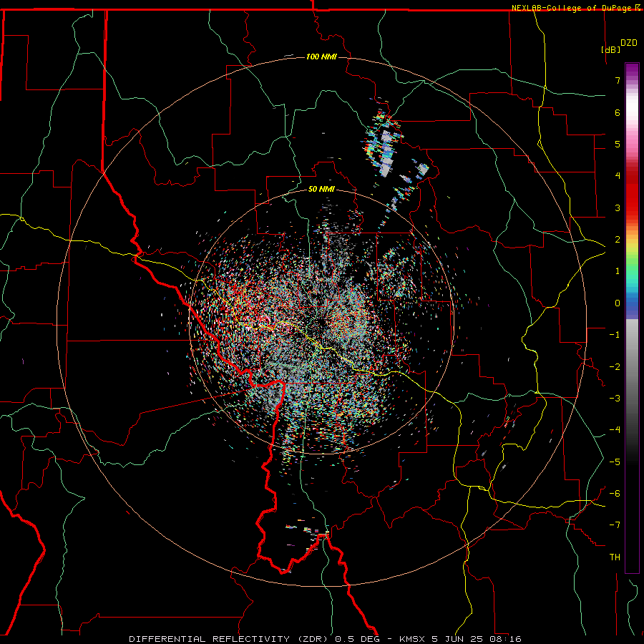Click the legend value -4
Viewport: 644px width, 644px height.
(x=615, y=430)
